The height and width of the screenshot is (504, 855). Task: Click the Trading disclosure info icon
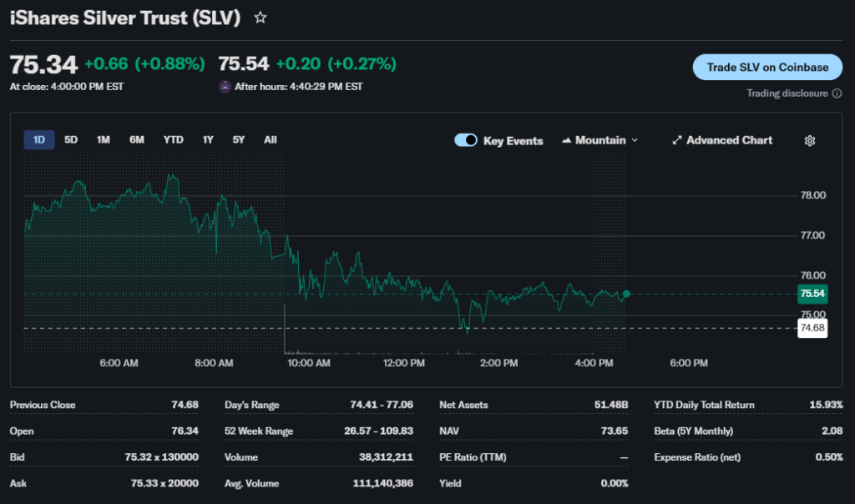(837, 93)
